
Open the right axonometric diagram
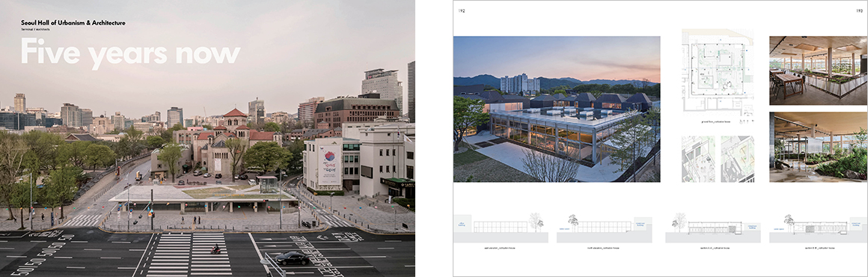[737, 159]
